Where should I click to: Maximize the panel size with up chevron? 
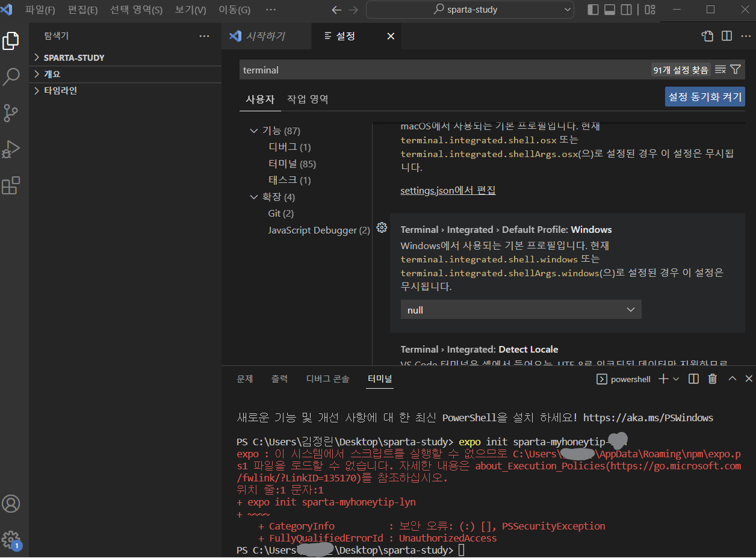pos(732,378)
